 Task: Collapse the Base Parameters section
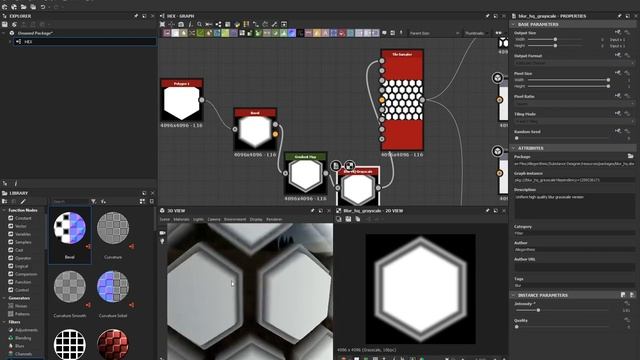(x=513, y=24)
